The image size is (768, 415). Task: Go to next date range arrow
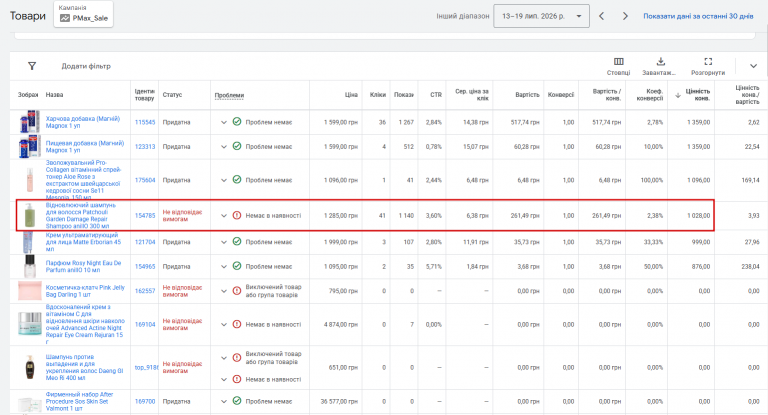point(625,16)
